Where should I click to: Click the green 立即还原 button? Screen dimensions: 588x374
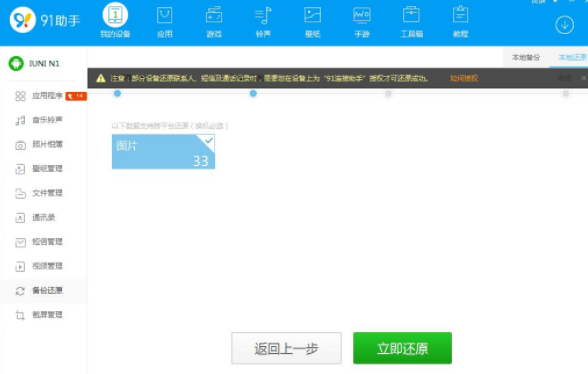(402, 348)
